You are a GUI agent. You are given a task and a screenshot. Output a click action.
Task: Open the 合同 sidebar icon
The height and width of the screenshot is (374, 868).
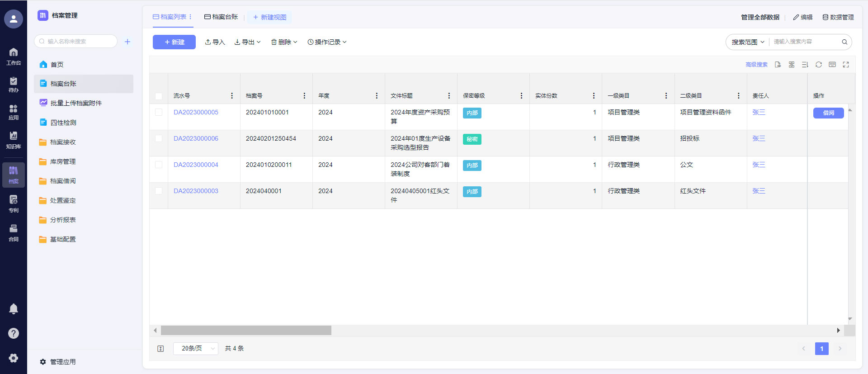click(14, 232)
